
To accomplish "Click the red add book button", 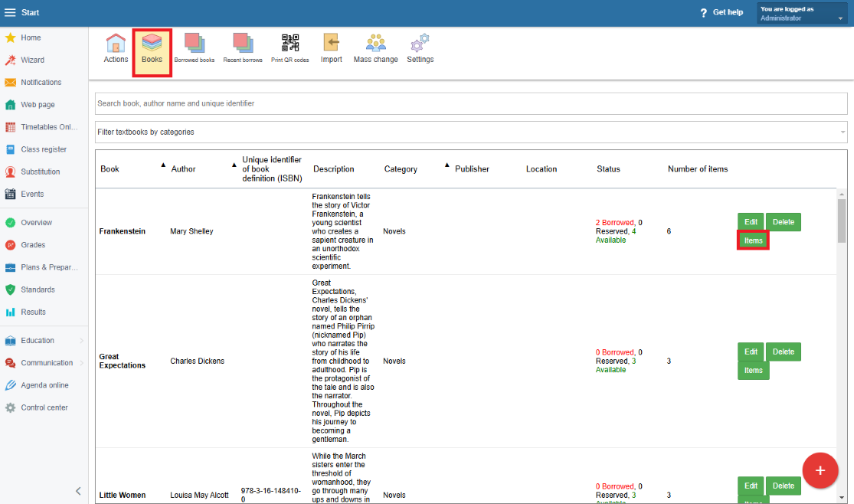I will point(820,470).
